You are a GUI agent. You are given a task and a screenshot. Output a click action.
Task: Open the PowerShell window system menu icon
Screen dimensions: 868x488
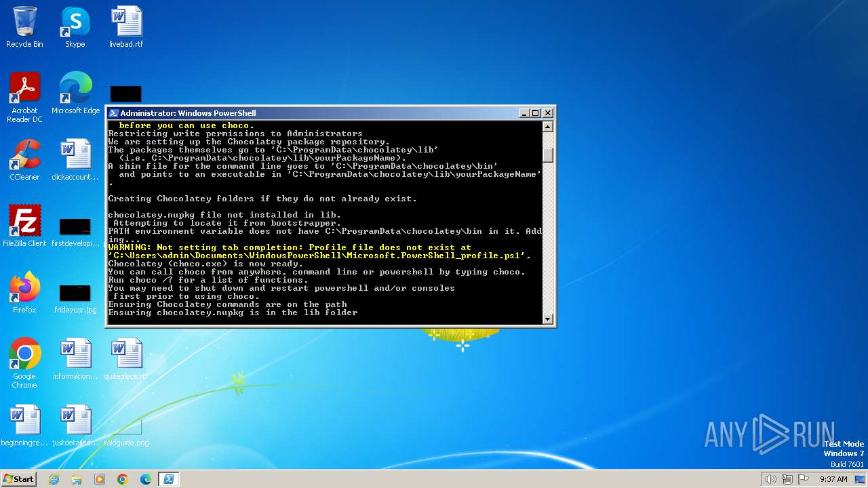(x=114, y=113)
